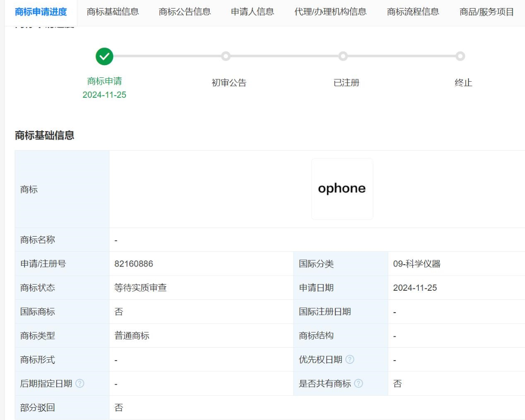Screen dimensions: 525x420
Task: Click the 等待实质审查 status value
Action: coord(140,287)
